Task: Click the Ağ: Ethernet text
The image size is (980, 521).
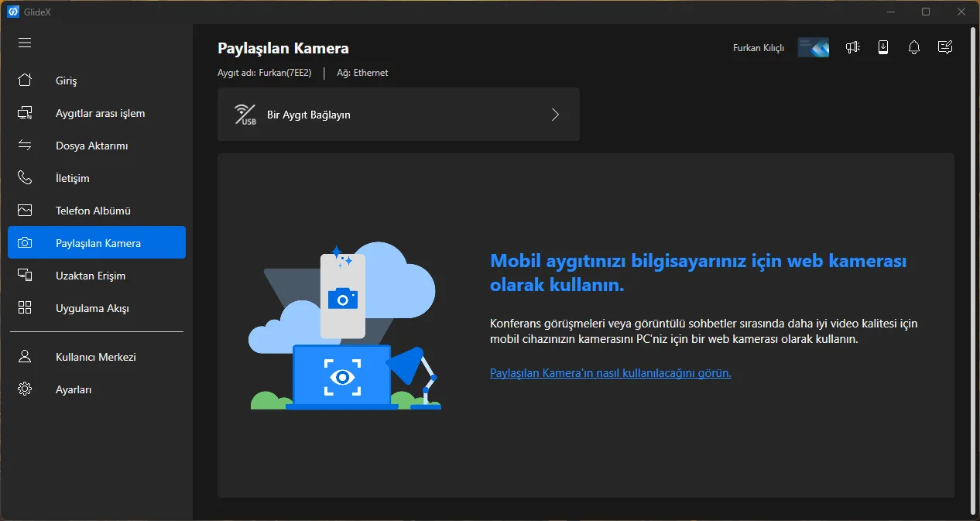Action: [362, 73]
